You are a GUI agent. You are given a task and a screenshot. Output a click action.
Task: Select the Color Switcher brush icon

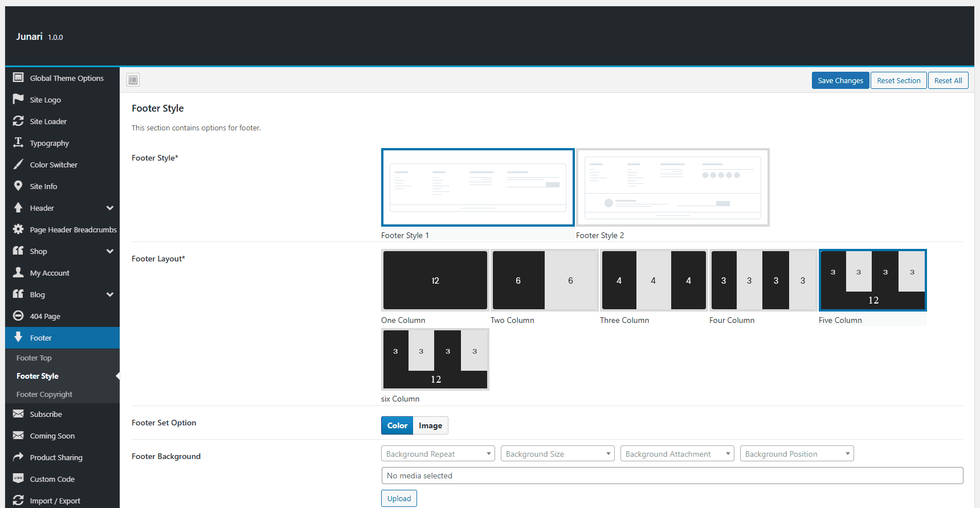(18, 164)
